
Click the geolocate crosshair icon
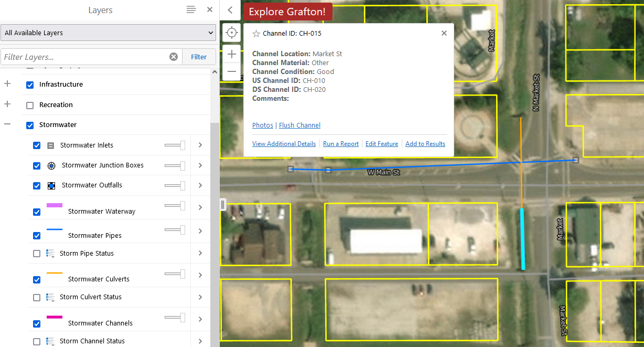pyautogui.click(x=232, y=33)
